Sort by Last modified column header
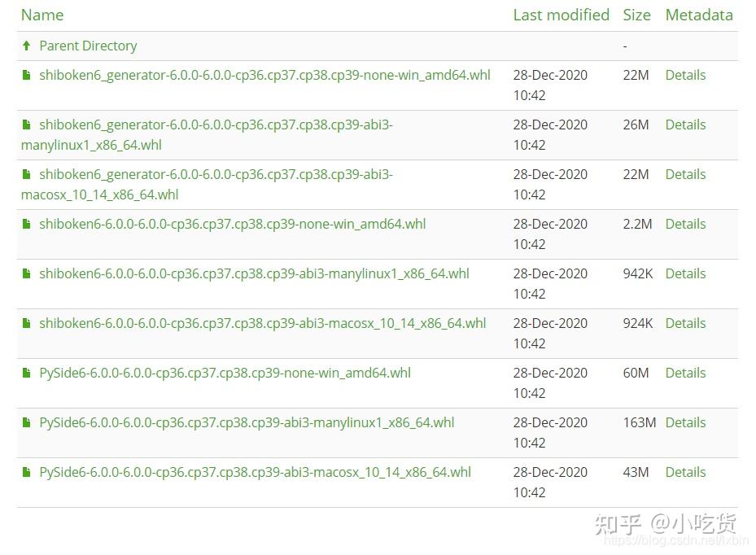The image size is (756, 555). pyautogui.click(x=561, y=15)
